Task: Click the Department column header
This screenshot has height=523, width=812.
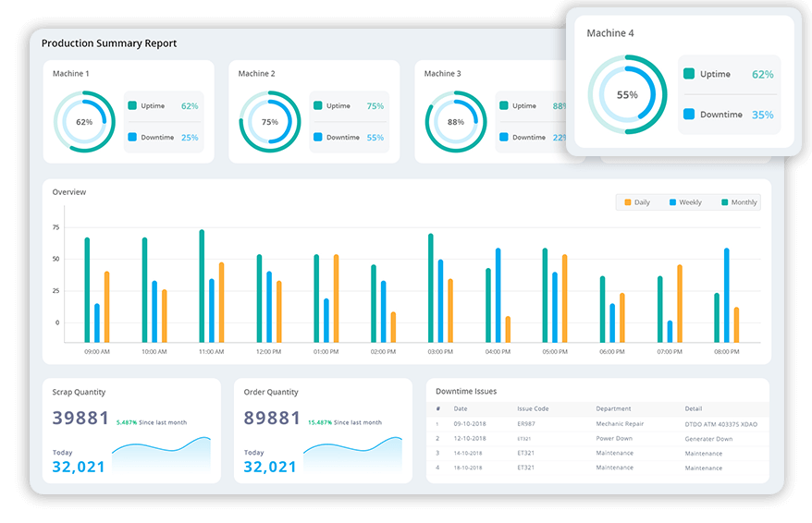Action: tap(613, 408)
